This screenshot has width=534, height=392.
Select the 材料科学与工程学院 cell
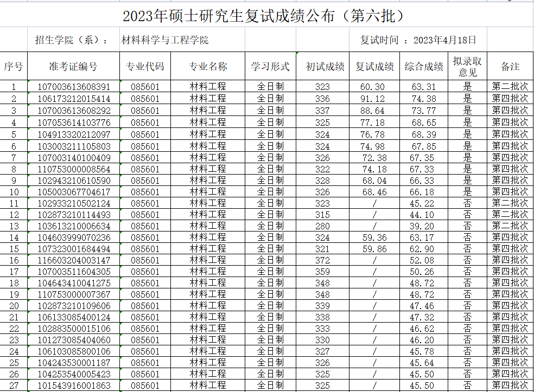(x=165, y=40)
